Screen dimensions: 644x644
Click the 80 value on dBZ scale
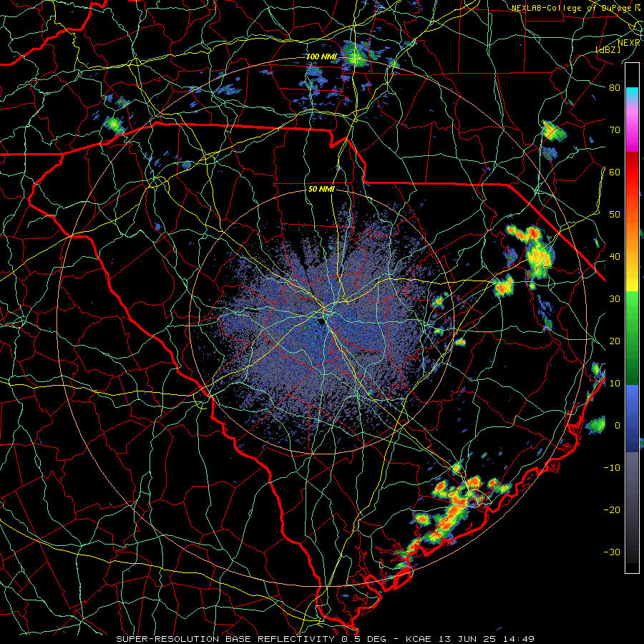615,87
